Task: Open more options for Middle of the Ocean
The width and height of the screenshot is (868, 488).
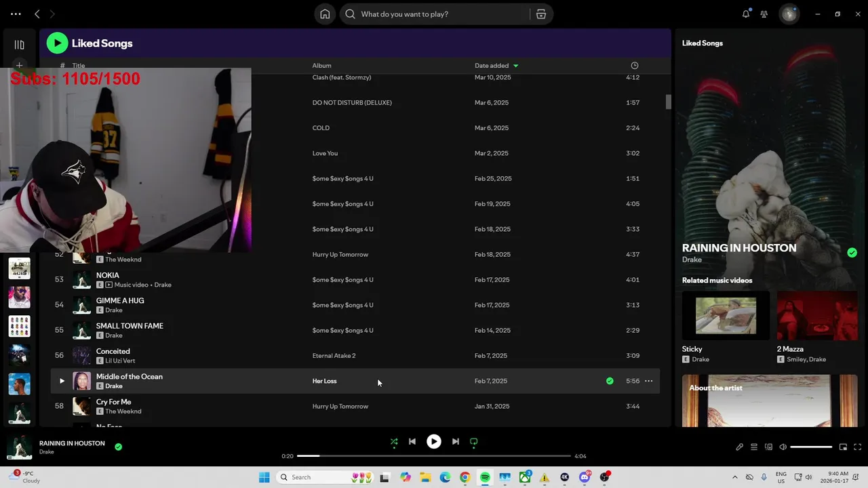Action: pyautogui.click(x=648, y=381)
